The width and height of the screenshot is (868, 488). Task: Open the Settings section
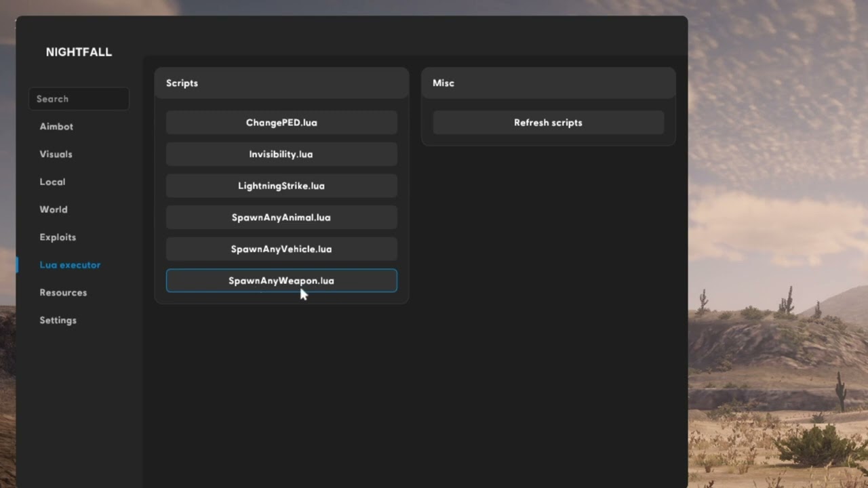pyautogui.click(x=58, y=321)
